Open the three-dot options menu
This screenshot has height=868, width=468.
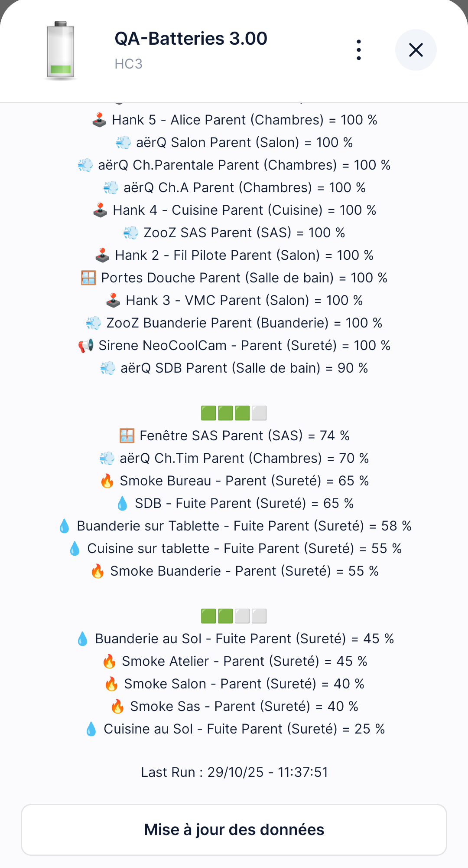coord(359,50)
